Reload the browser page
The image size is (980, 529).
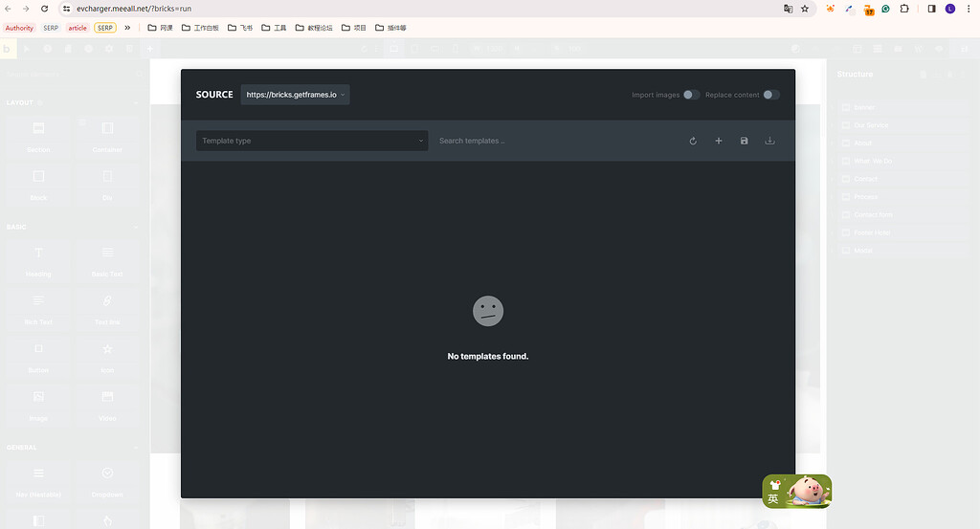click(x=44, y=9)
